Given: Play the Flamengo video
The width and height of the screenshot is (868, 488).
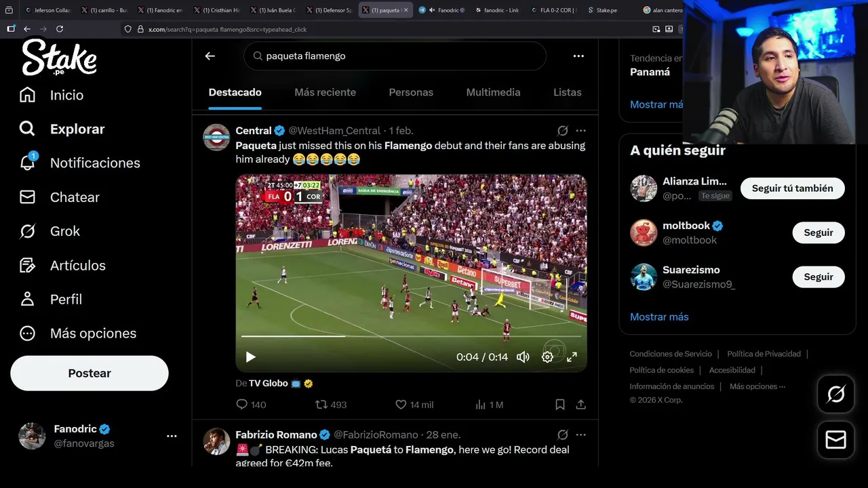Looking at the screenshot, I should (251, 357).
